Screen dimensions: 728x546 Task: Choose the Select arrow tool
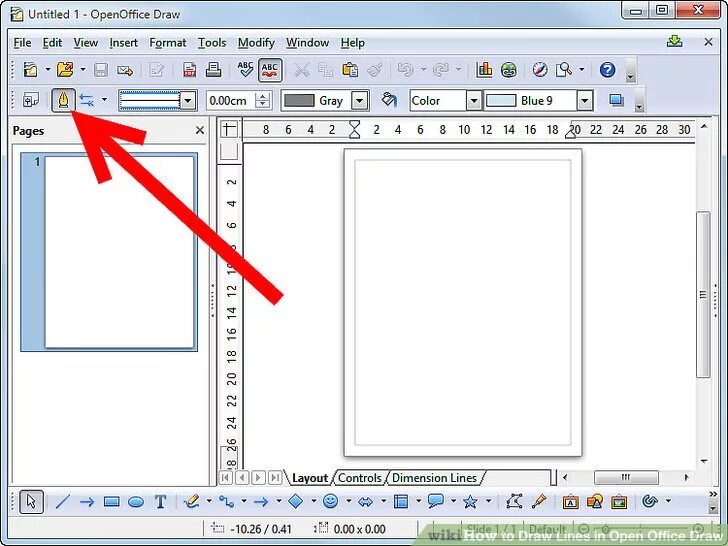32,501
